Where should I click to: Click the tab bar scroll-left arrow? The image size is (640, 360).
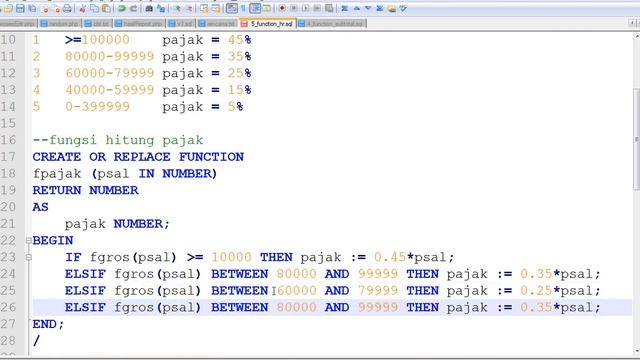[631, 23]
